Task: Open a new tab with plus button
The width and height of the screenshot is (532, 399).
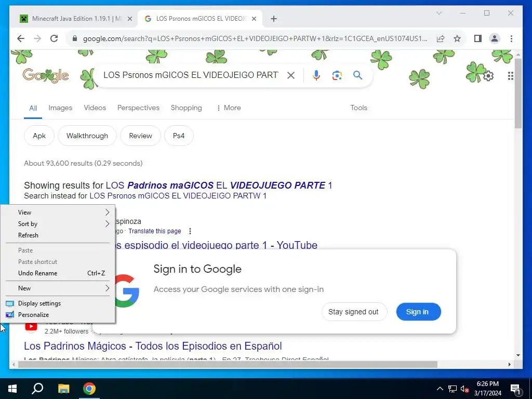Action: [274, 19]
